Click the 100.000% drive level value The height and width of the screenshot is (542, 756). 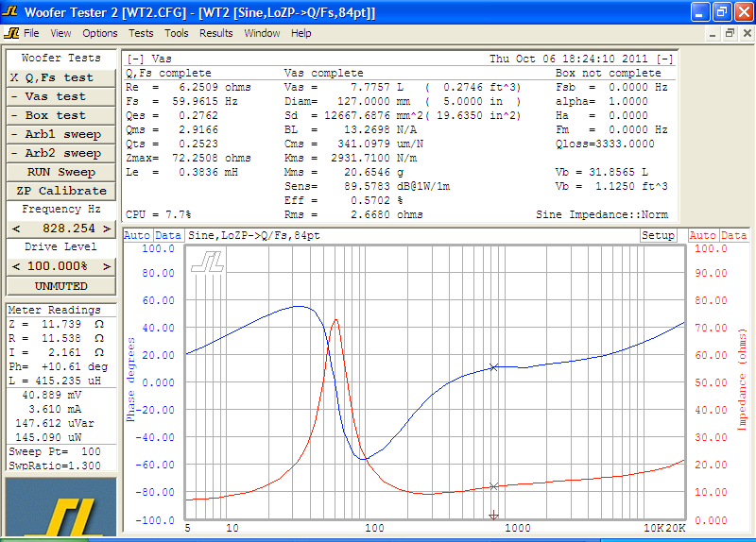pos(58,266)
